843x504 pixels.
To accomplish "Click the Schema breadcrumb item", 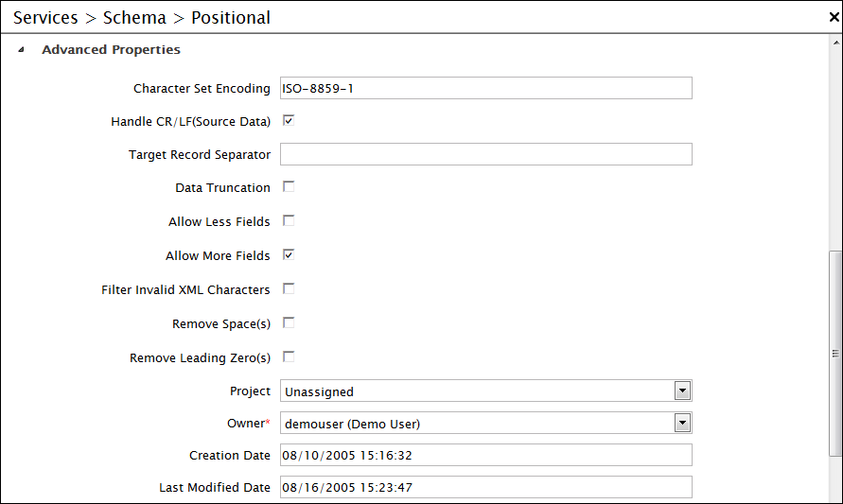I will coord(134,18).
